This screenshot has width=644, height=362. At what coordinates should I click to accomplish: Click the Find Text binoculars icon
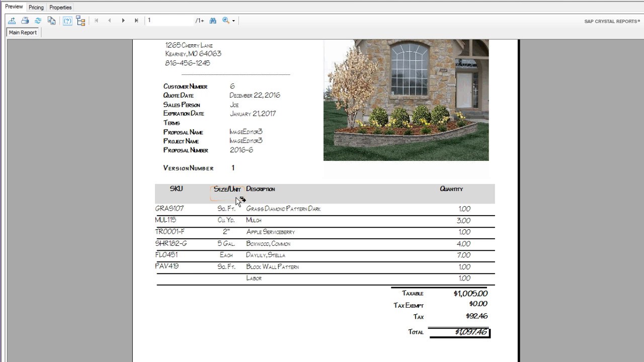pos(213,21)
